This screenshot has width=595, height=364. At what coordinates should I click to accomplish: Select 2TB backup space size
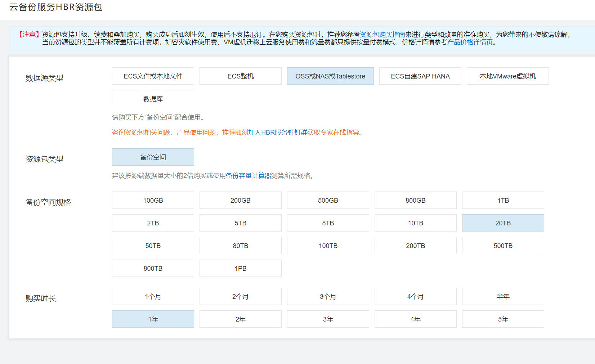click(x=153, y=223)
